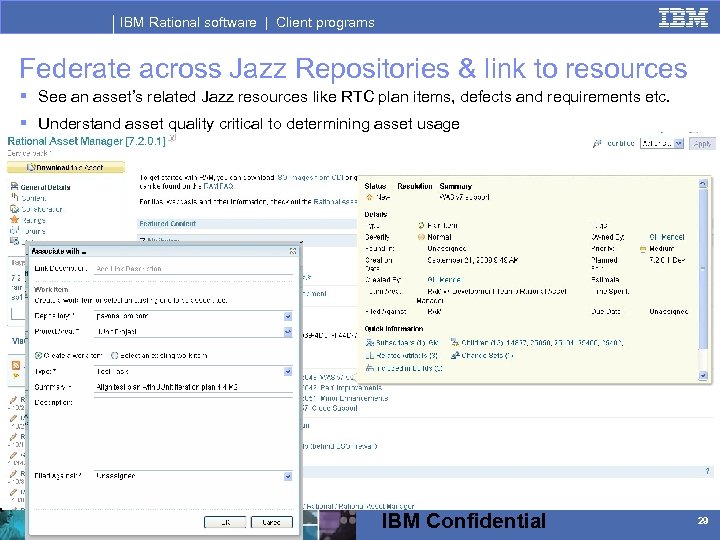Click the Subscribers icon under Quick Information
This screenshot has height=540, width=720.
tap(370, 343)
